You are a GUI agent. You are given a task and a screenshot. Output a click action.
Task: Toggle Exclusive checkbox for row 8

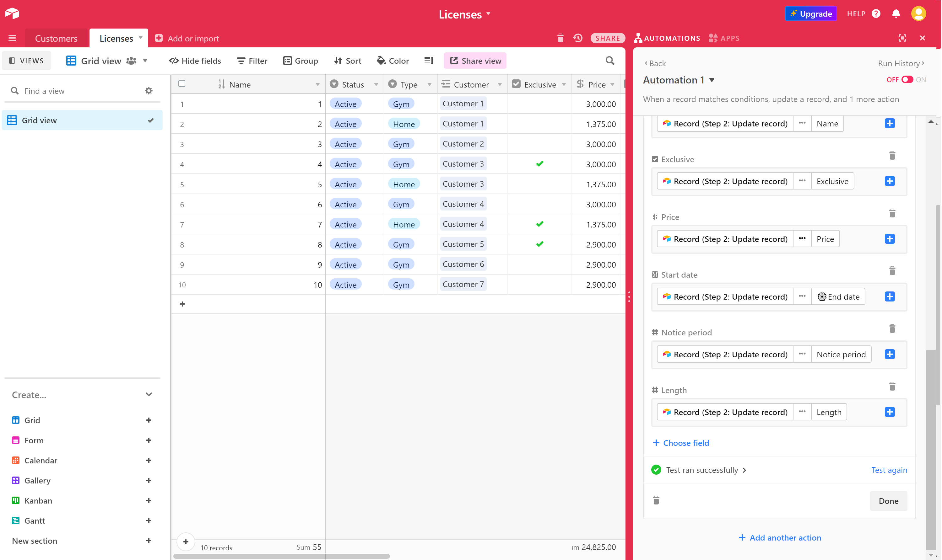[540, 244]
